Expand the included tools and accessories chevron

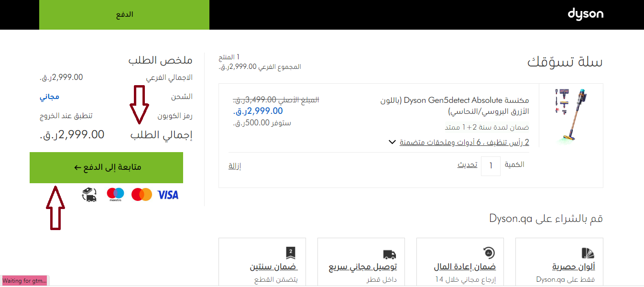tap(392, 142)
